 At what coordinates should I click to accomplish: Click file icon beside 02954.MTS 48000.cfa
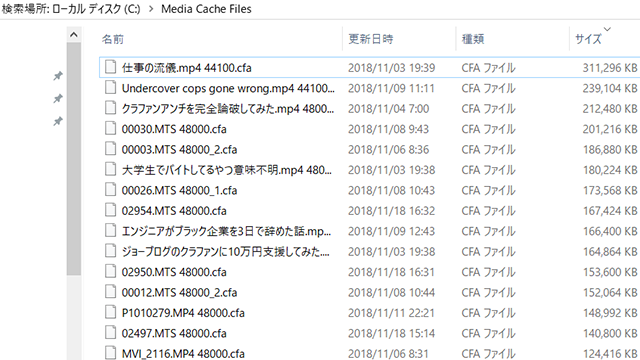(x=110, y=210)
